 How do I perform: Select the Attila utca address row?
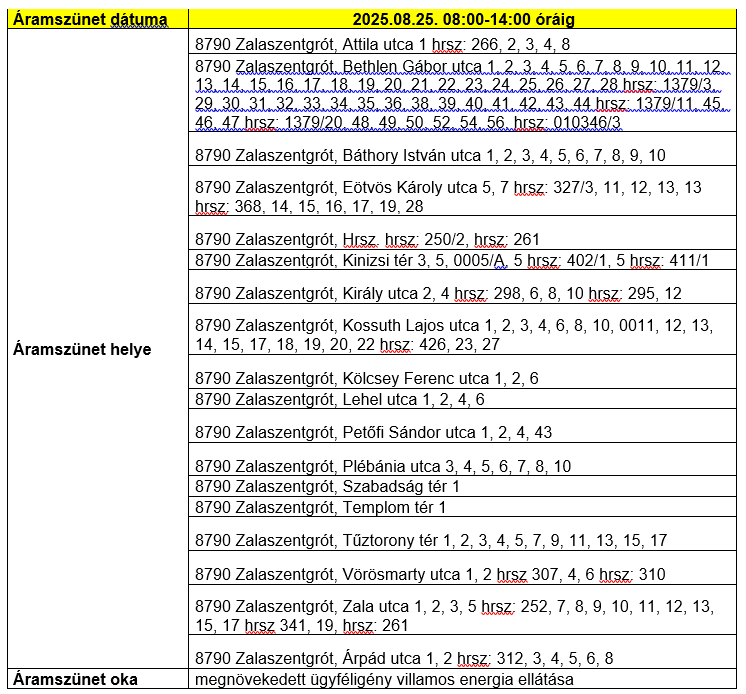click(462, 42)
